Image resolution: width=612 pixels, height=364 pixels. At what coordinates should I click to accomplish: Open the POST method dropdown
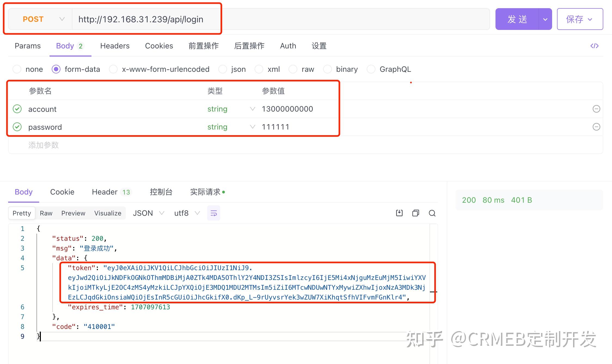pos(62,19)
